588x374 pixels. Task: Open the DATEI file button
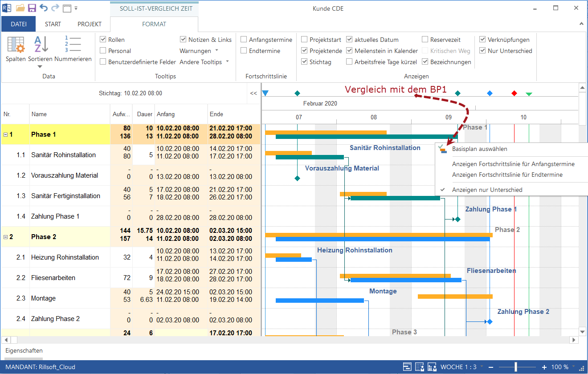tap(19, 24)
